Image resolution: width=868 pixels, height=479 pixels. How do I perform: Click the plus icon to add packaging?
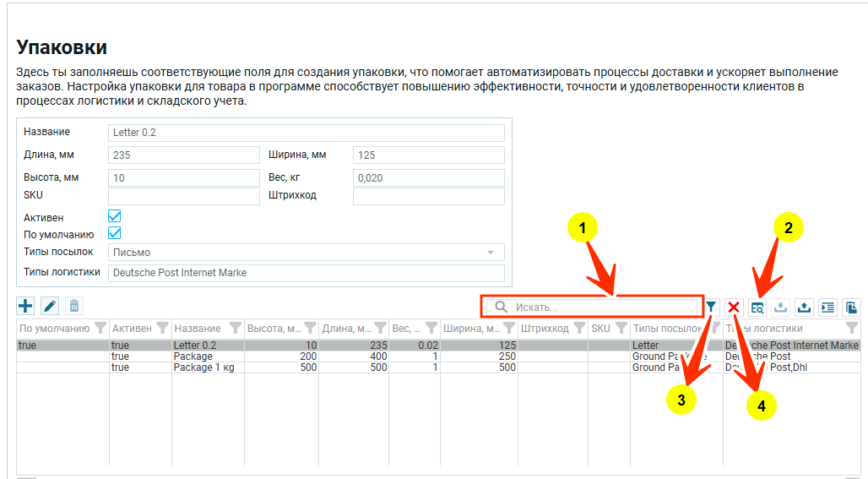pos(25,307)
